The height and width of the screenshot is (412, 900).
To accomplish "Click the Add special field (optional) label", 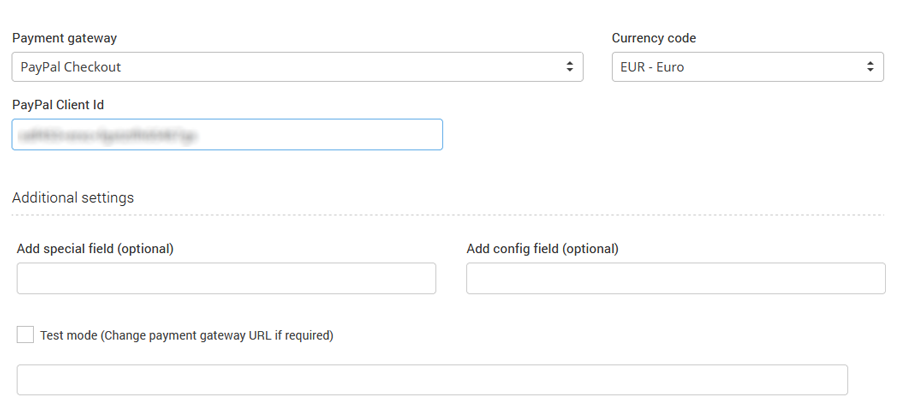I will point(95,249).
